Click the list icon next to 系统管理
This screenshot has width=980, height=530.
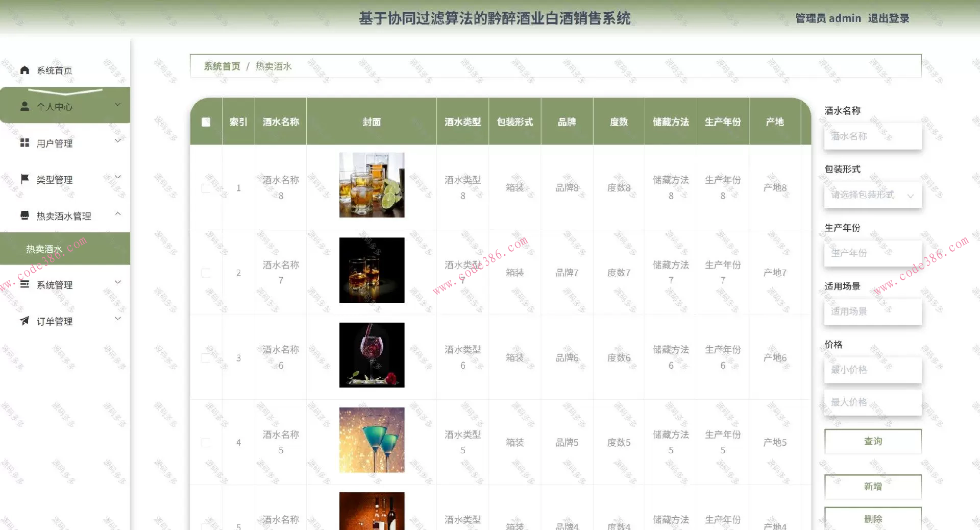(x=24, y=285)
